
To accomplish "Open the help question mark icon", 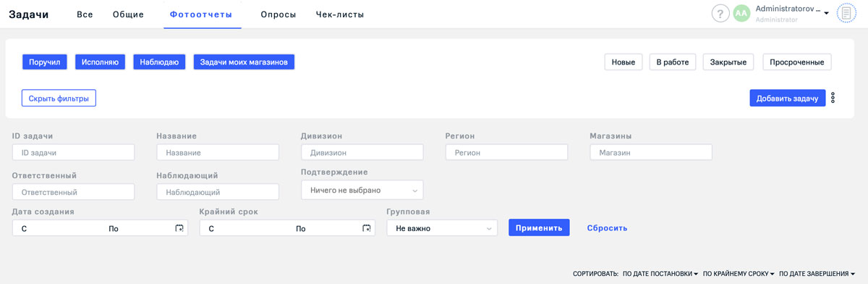I will (x=720, y=14).
